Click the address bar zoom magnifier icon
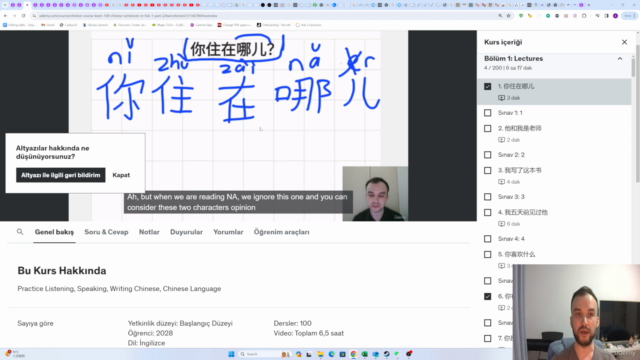Viewport: 640px width, 360px height. tap(500, 16)
